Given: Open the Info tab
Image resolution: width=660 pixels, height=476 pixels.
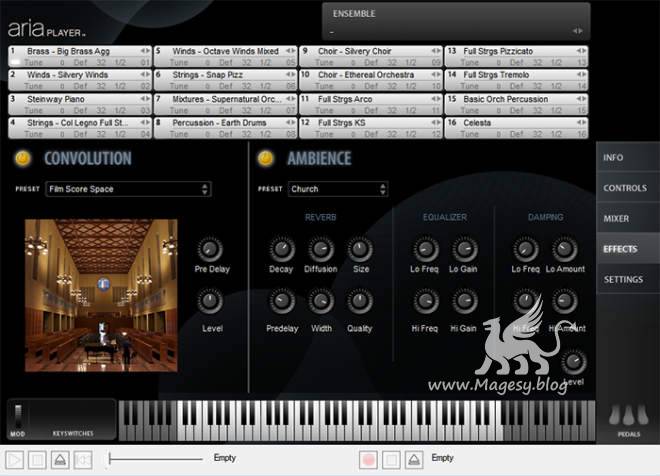Looking at the screenshot, I should coord(628,157).
